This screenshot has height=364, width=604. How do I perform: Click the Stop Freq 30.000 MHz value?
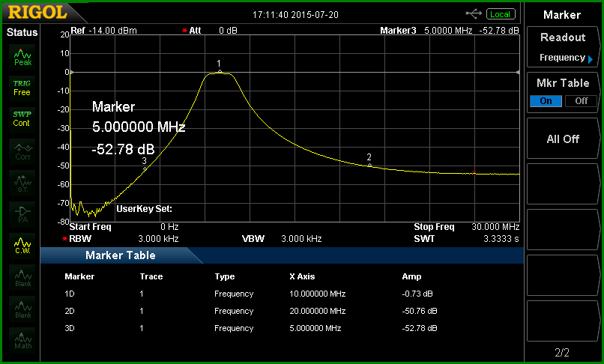point(495,227)
